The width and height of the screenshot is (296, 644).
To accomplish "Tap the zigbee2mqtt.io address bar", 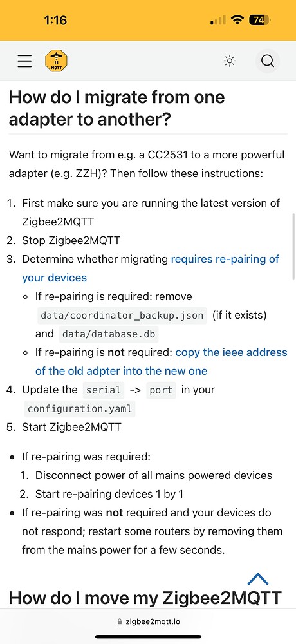I will (x=148, y=621).
